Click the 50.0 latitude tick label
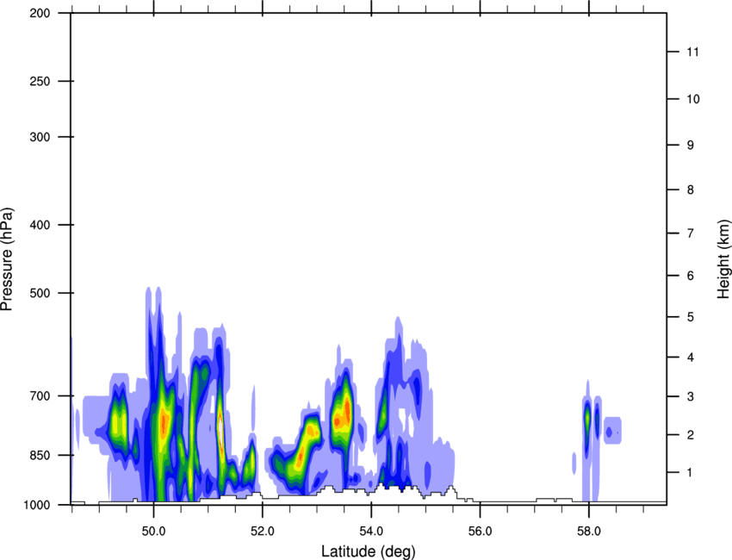Screen dimensions: 732x560 click(x=153, y=532)
